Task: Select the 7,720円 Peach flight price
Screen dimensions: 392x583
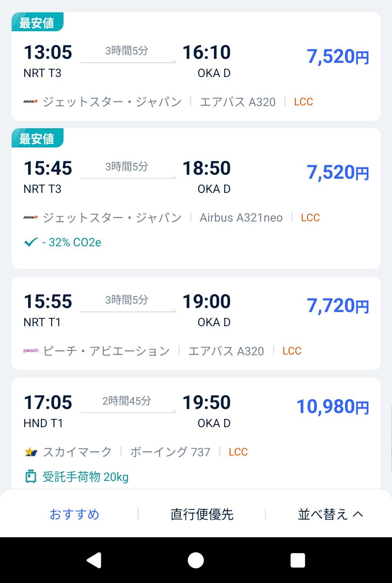Action: (x=338, y=306)
